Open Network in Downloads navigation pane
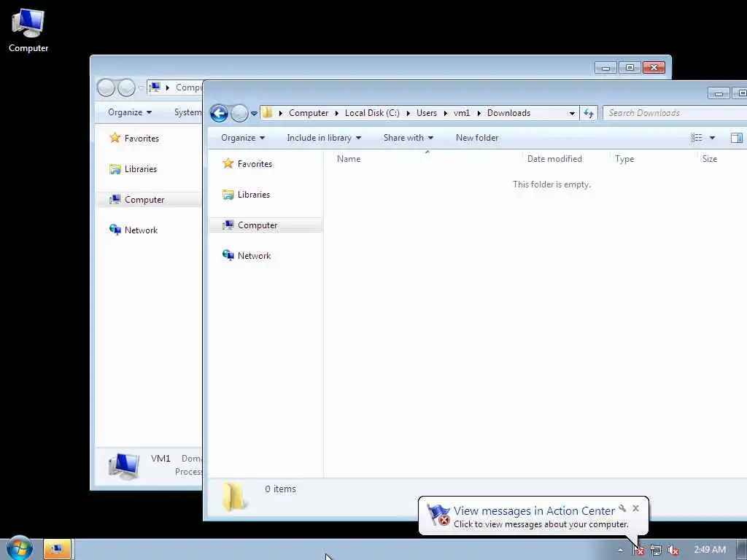Viewport: 747px width, 560px height. click(x=247, y=256)
